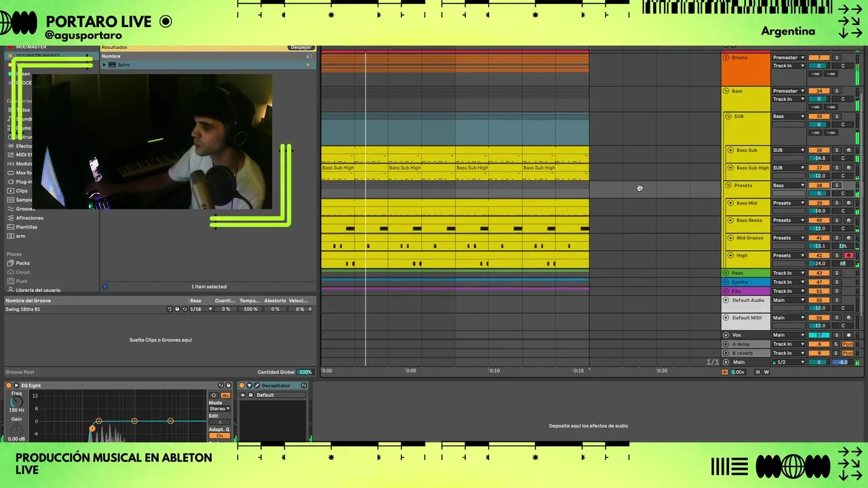Save the Decapitator Default preset

click(x=251, y=395)
